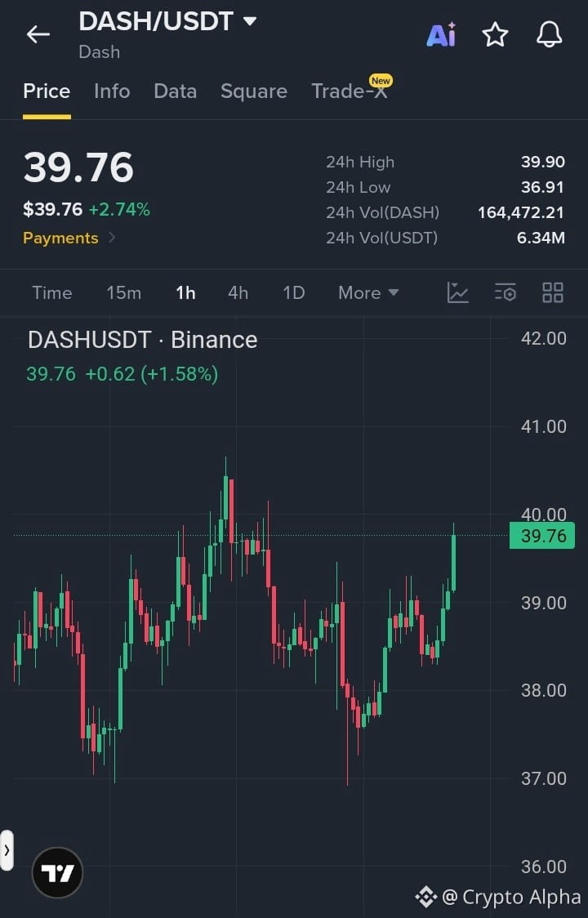This screenshot has width=588, height=918.
Task: Switch to the Square tab
Action: (254, 91)
